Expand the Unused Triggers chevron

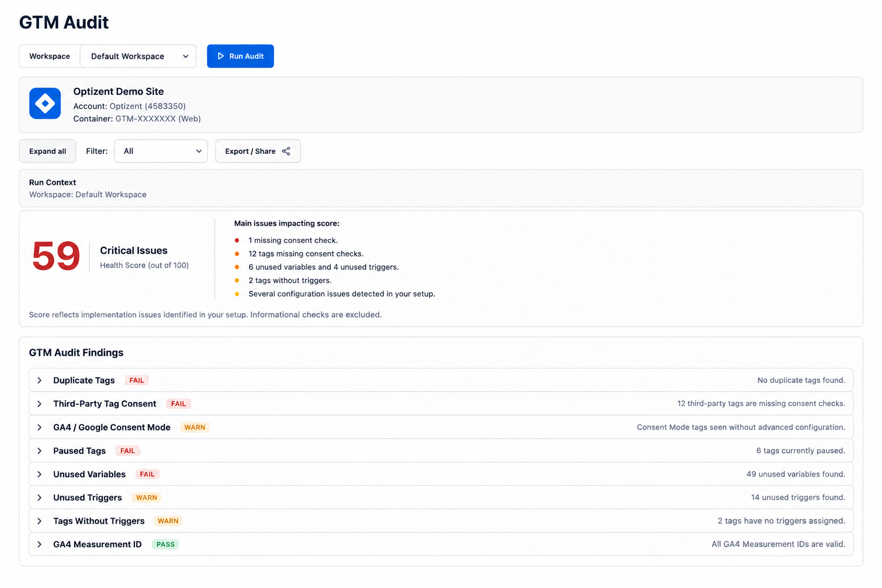40,497
